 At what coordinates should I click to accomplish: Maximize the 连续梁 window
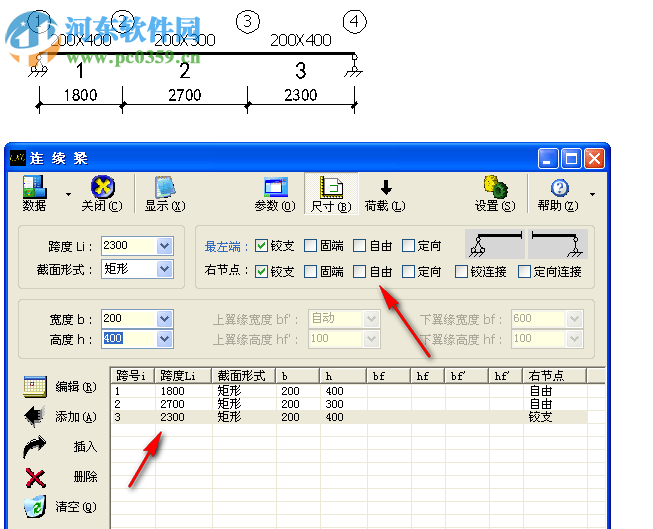(x=571, y=159)
